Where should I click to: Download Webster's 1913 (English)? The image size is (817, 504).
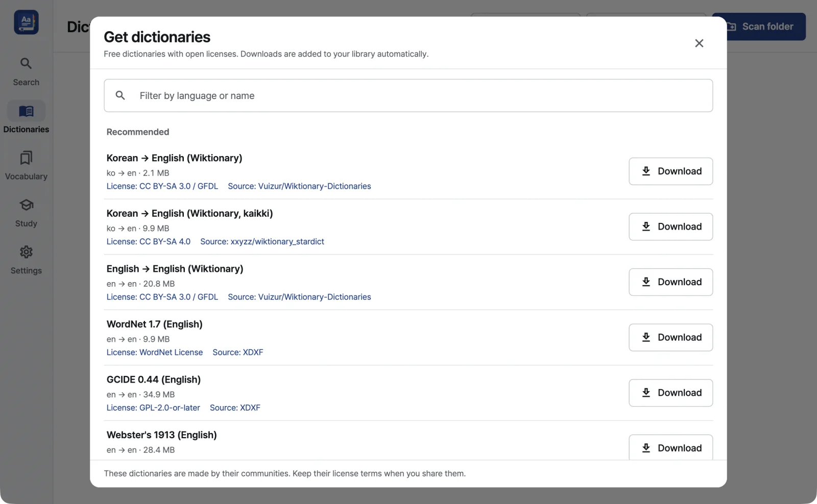click(670, 447)
